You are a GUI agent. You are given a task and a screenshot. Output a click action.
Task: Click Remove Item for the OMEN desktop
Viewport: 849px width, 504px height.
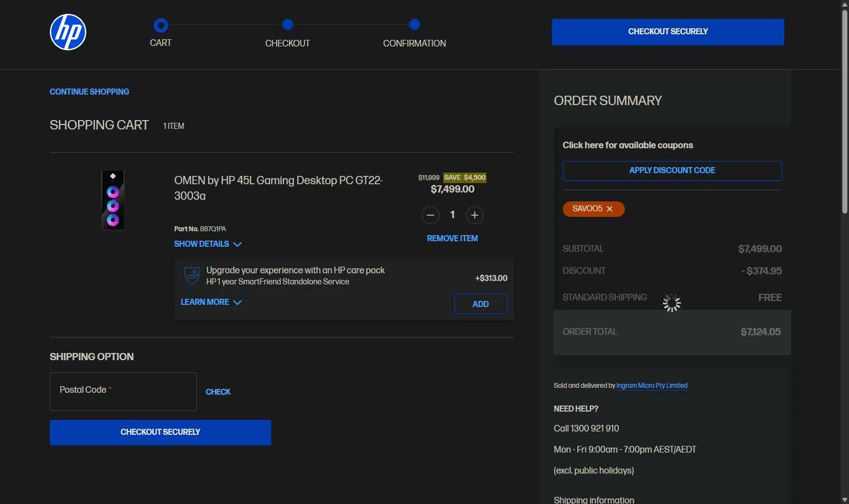pos(452,238)
